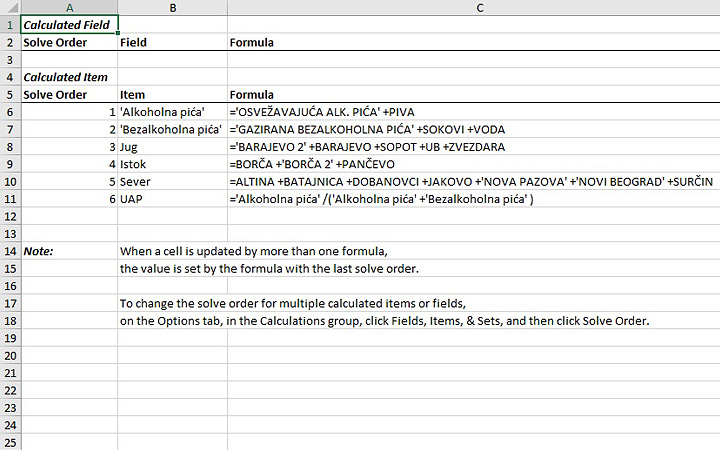Click row header 25

[x=10, y=441]
